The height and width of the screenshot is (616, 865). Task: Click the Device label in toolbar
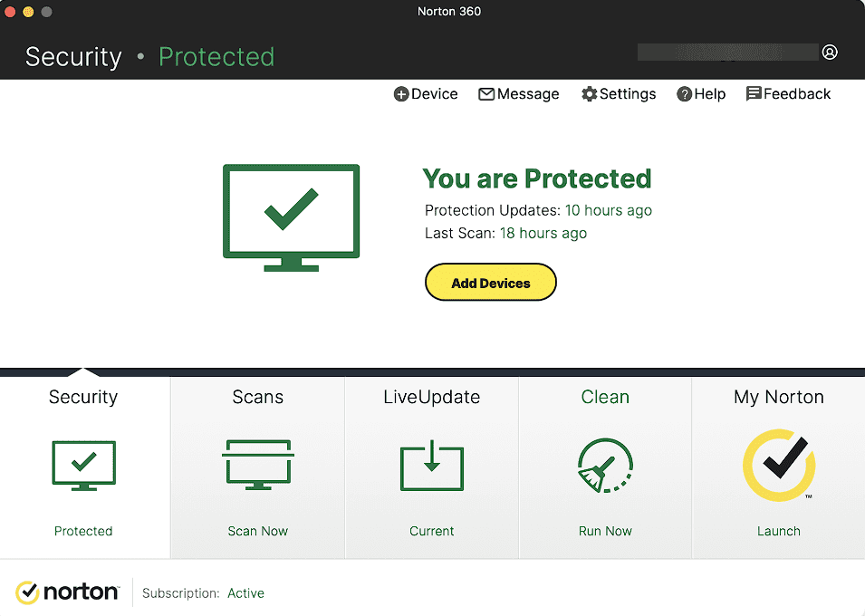[434, 94]
